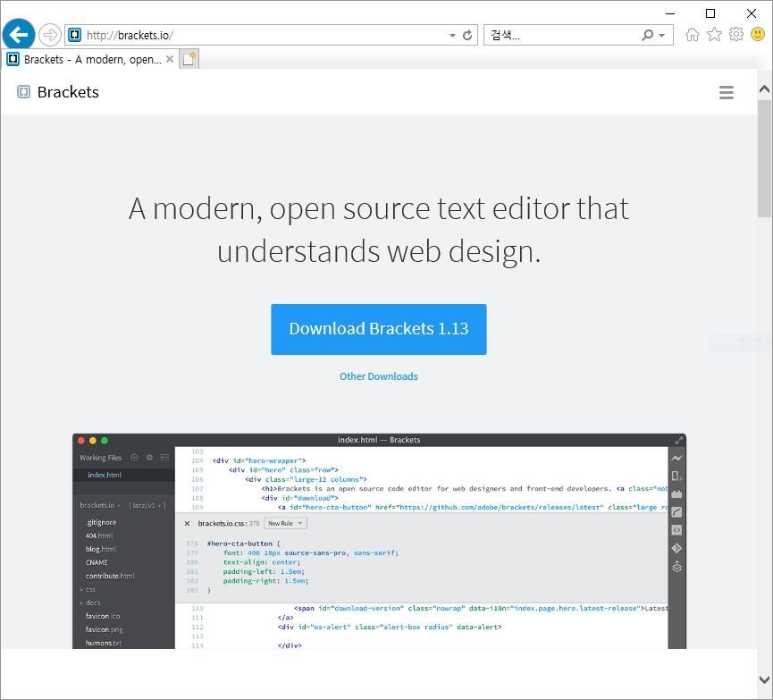Click the device preview icon in the right toolbar

(676, 476)
